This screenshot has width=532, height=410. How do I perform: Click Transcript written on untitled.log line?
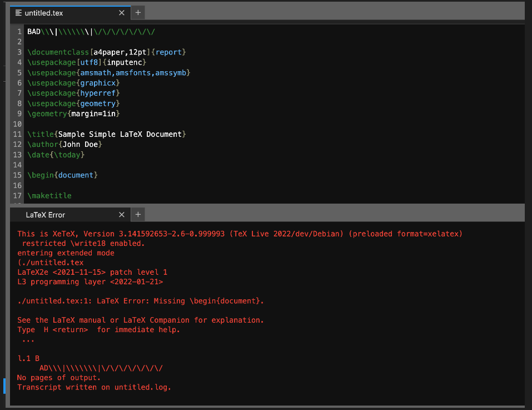coord(94,387)
